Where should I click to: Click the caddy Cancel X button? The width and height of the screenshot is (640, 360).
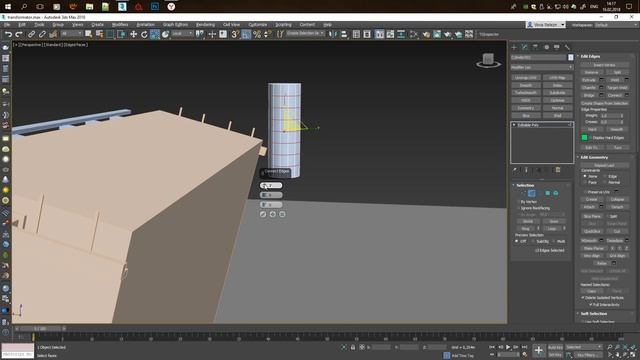coord(282,214)
